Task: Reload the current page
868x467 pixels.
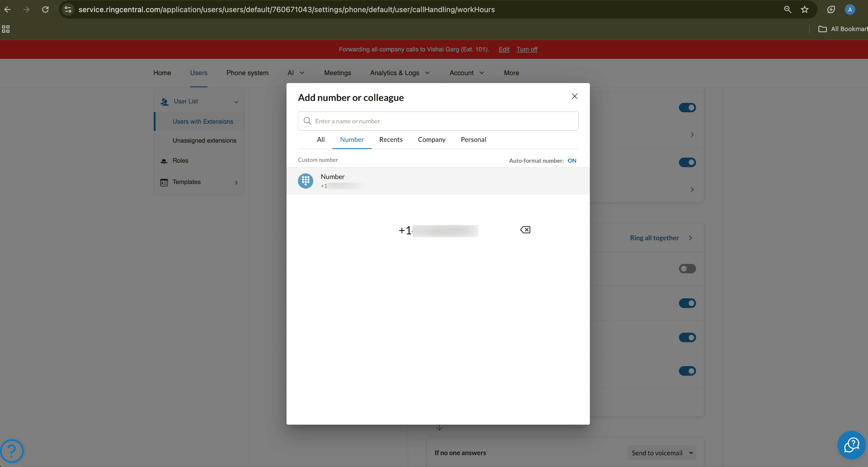Action: pyautogui.click(x=45, y=9)
